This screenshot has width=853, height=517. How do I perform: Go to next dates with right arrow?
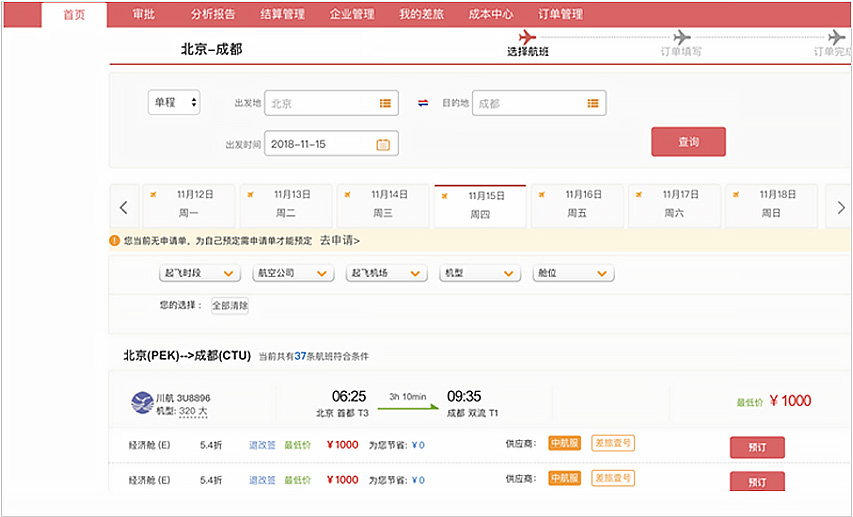click(x=841, y=207)
